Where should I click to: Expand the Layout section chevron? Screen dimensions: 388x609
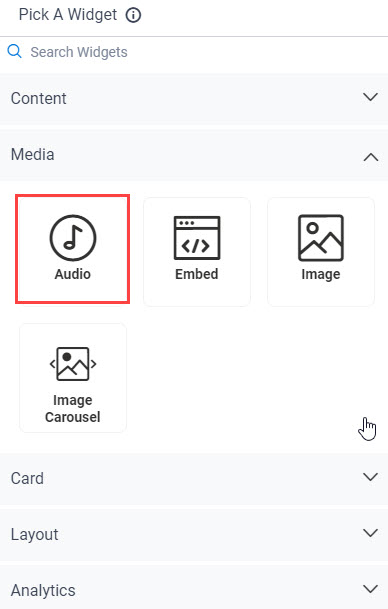(x=371, y=532)
